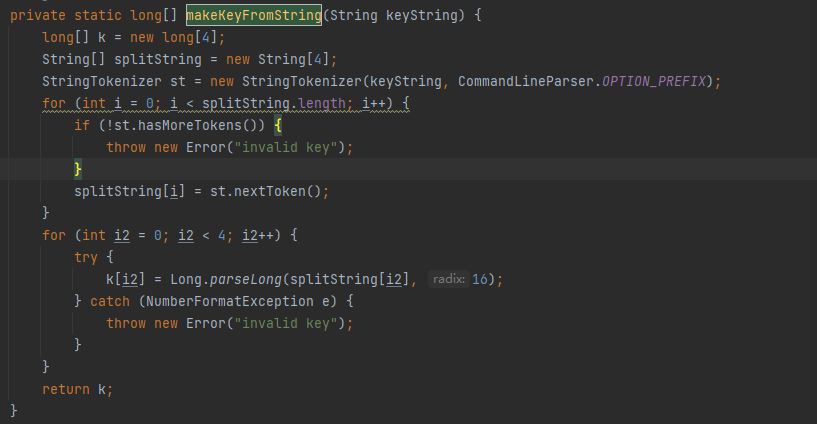Screen dimensions: 817x424
Task: Click the private keyword in method declaration
Action: point(38,15)
